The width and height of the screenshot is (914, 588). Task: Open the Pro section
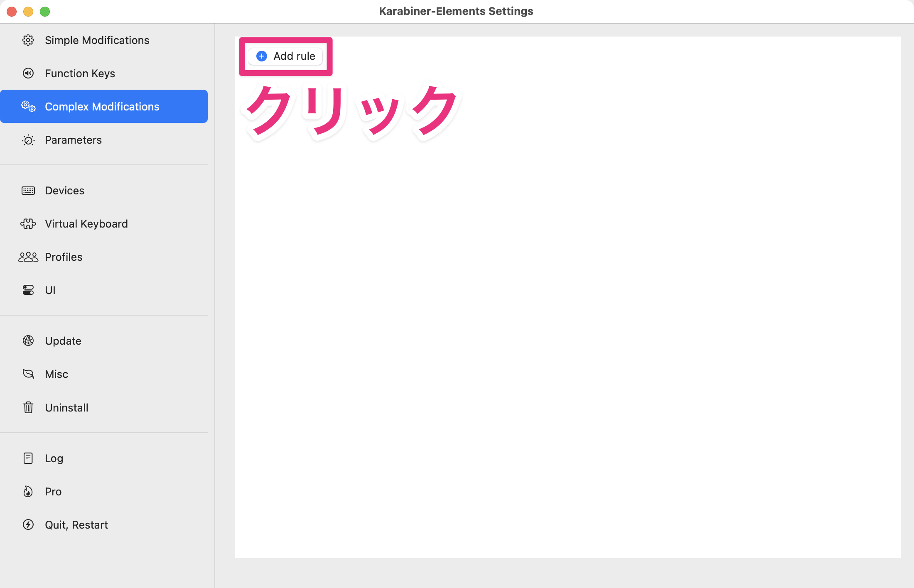[x=52, y=491]
